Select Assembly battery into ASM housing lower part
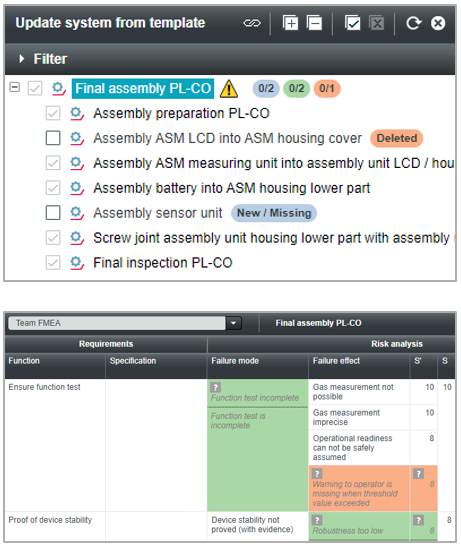The image size is (461, 546). click(232, 188)
